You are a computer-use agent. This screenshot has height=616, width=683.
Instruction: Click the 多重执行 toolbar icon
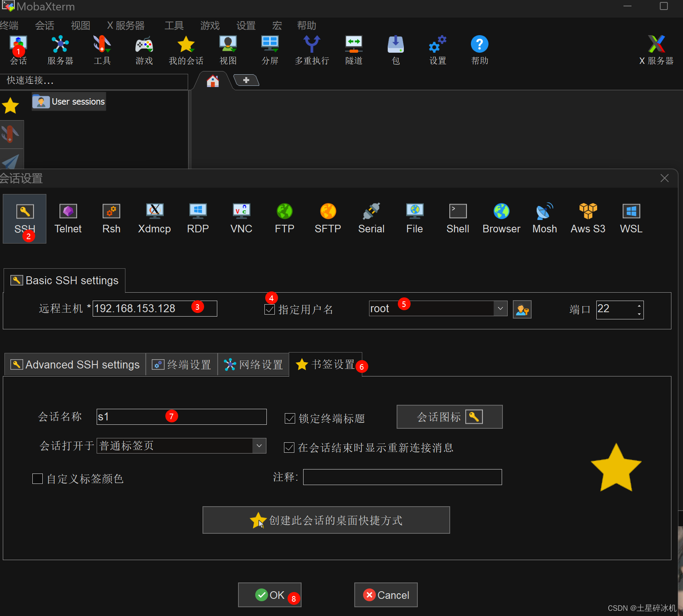pyautogui.click(x=312, y=50)
